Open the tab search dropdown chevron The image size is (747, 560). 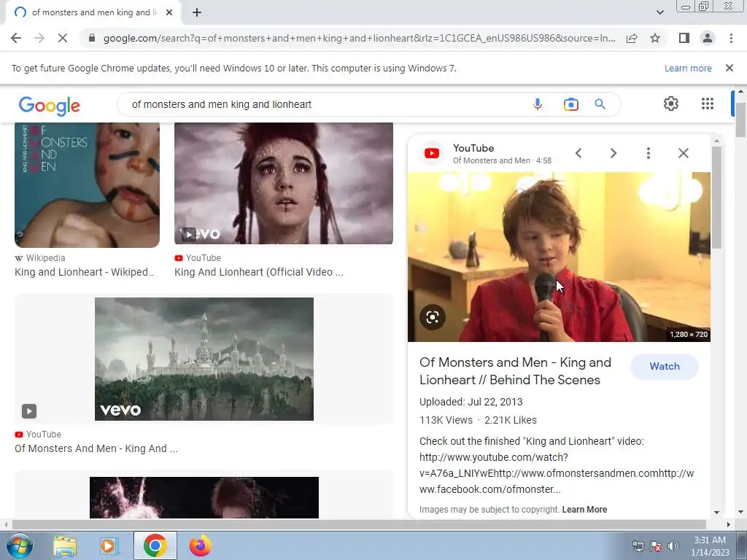(x=659, y=12)
